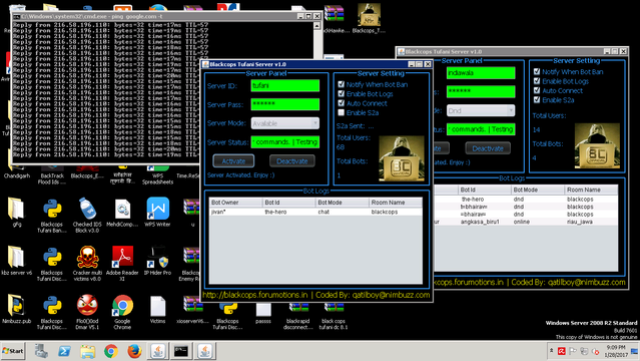
Task: Click Deactivate button in front server window
Action: tap(292, 161)
